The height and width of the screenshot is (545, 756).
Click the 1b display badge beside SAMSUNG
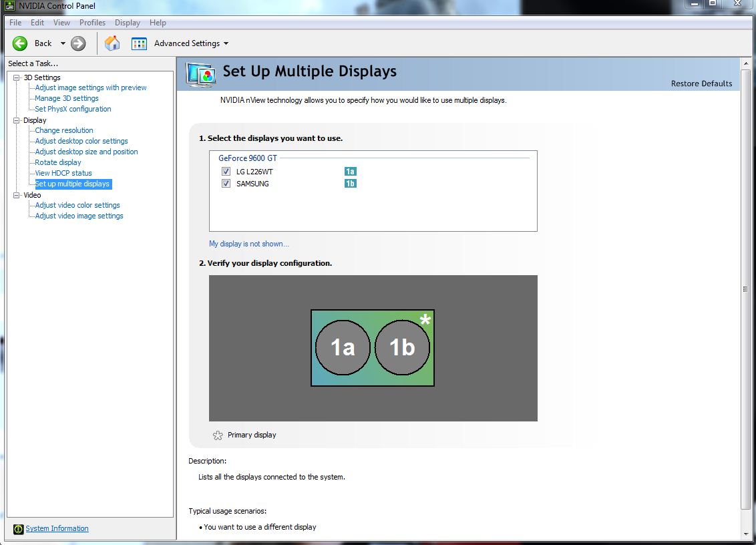click(350, 183)
